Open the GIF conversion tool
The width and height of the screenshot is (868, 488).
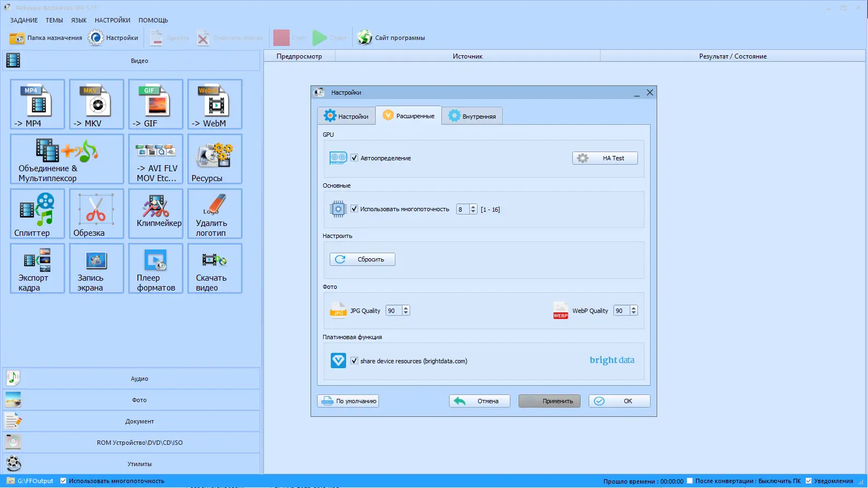click(x=156, y=104)
